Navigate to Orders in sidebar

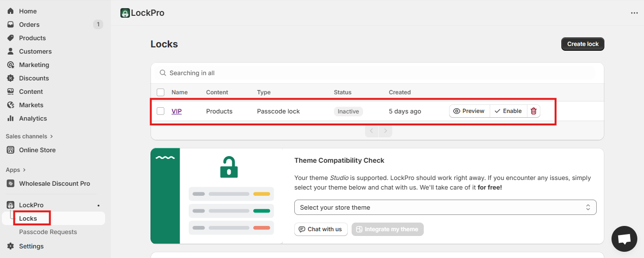29,24
